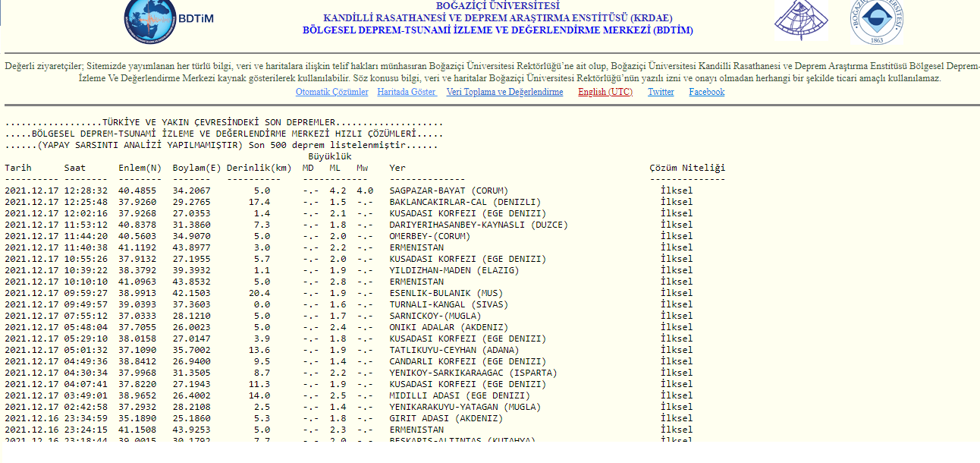The image size is (980, 463).
Task: Click CANDARLI KORFEZI (EGE DENIZI) text
Action: 468,361
